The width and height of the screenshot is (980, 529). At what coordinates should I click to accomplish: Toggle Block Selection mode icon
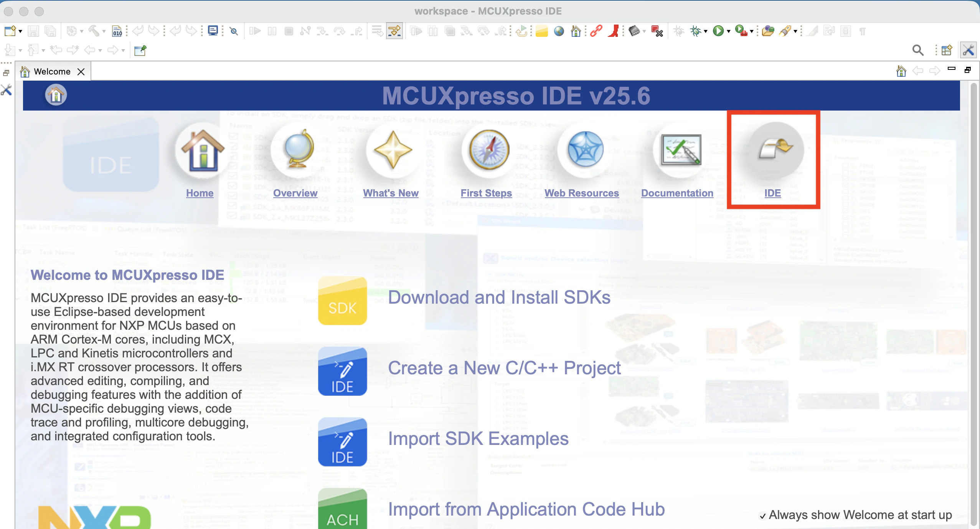click(x=846, y=31)
